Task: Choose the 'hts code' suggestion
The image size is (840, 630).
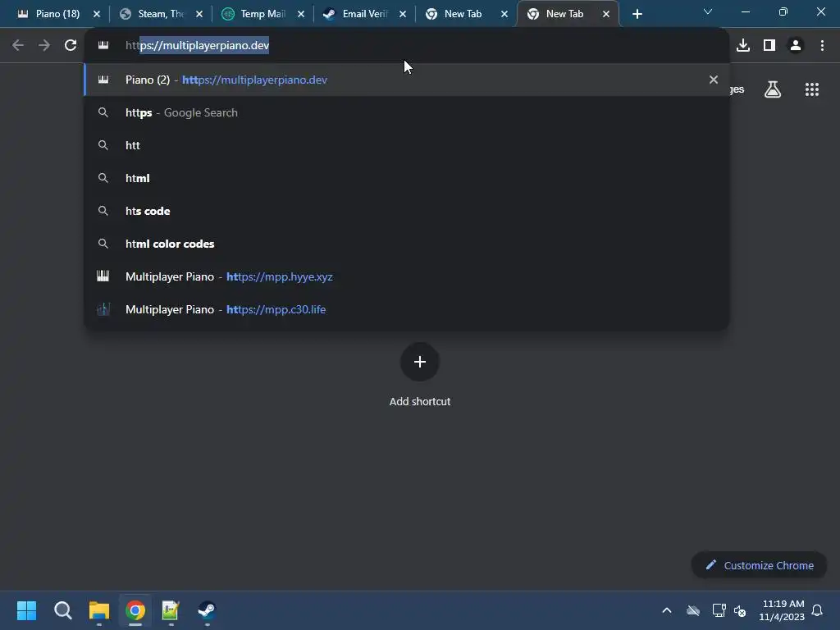Action: 407,211
